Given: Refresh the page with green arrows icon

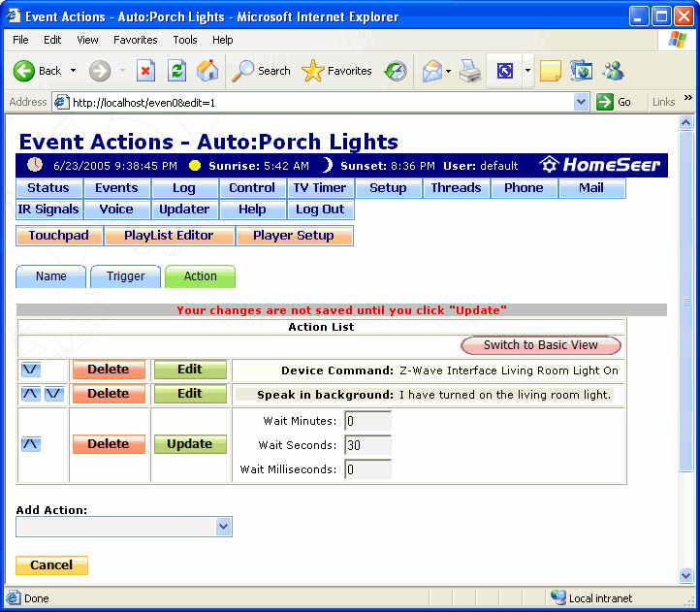Looking at the screenshot, I should 176,71.
